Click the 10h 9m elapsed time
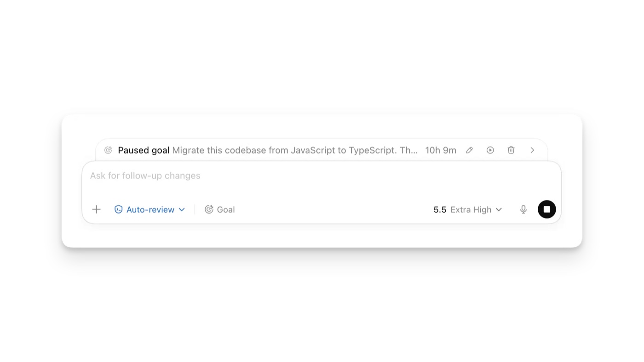The height and width of the screenshot is (362, 644). pos(441,150)
